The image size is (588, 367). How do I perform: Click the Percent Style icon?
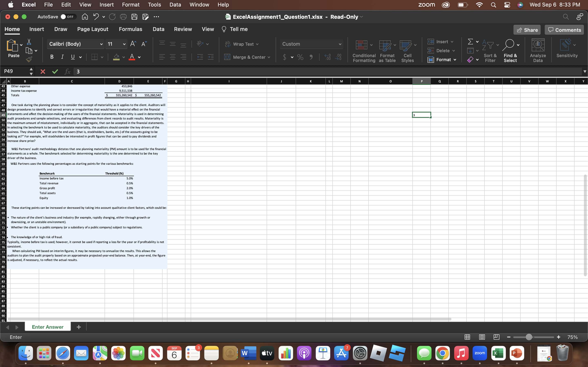[x=300, y=57]
